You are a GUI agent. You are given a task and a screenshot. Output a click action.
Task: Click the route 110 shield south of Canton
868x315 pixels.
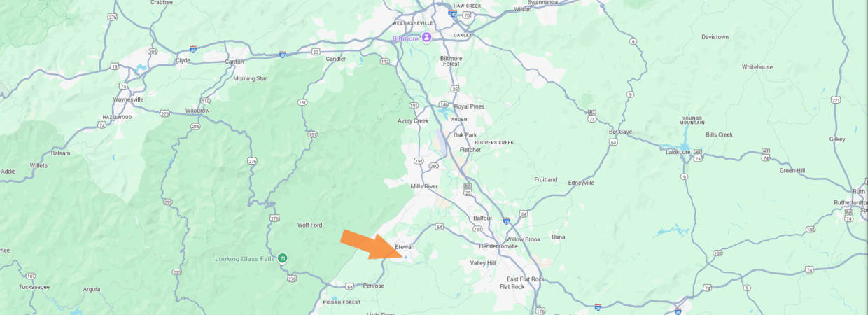pyautogui.click(x=205, y=100)
